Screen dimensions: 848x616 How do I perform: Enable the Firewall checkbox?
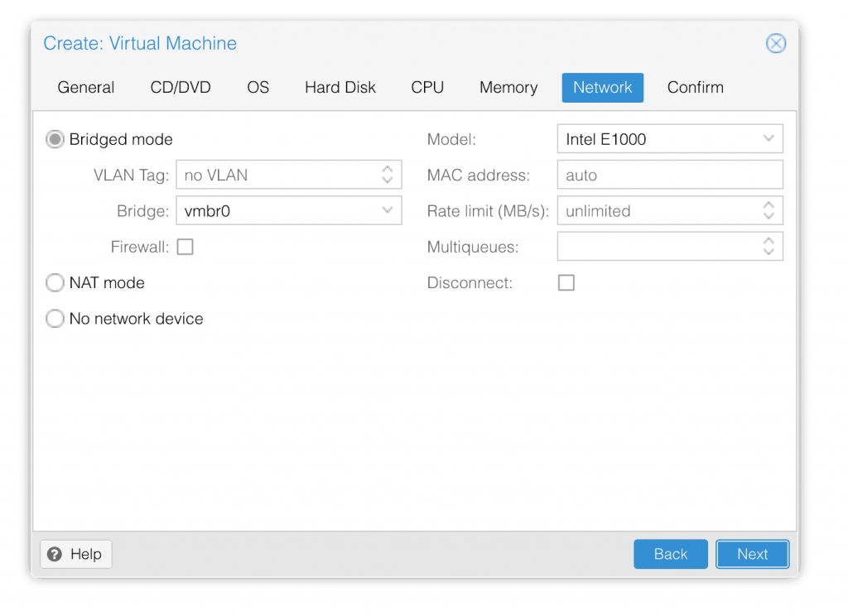[185, 247]
